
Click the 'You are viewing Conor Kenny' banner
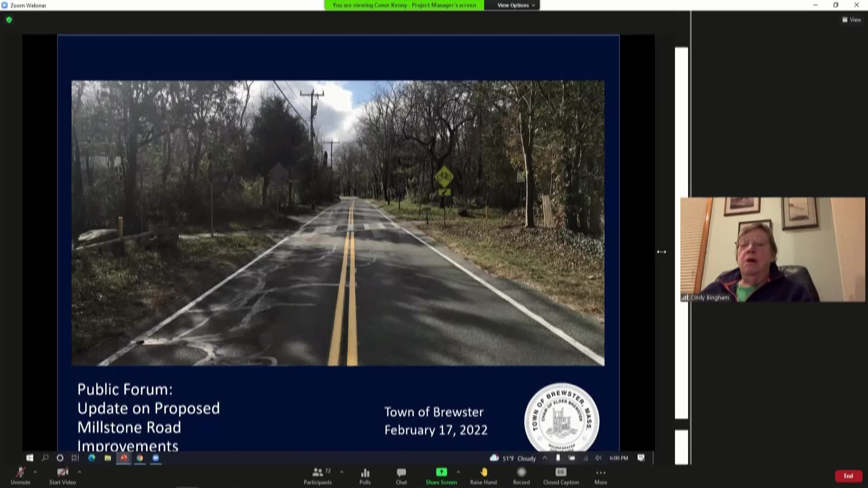[x=404, y=5]
